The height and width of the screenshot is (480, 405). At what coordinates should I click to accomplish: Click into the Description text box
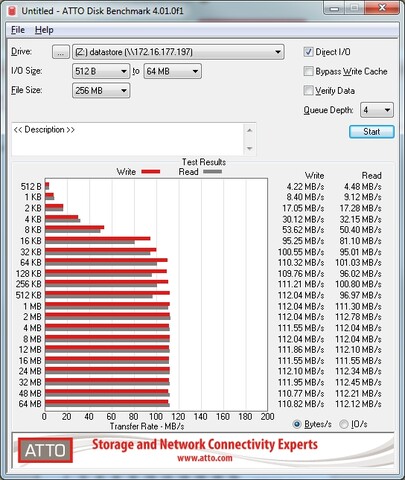[x=128, y=139]
